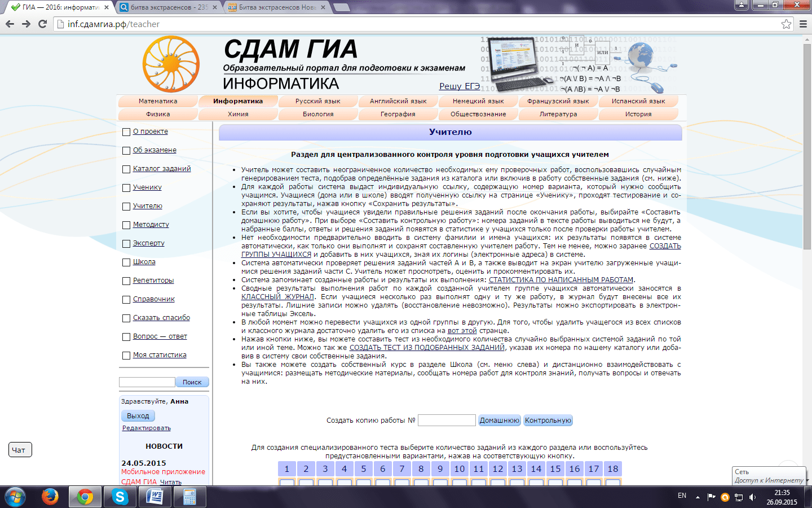The width and height of the screenshot is (812, 508).
Task: Open the Chrome menu icon
Action: click(803, 24)
